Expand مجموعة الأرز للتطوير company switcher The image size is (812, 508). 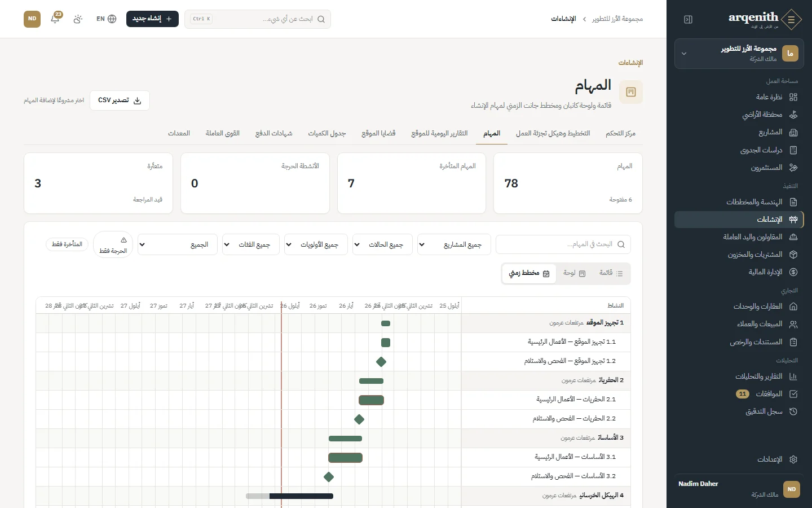pos(739,54)
